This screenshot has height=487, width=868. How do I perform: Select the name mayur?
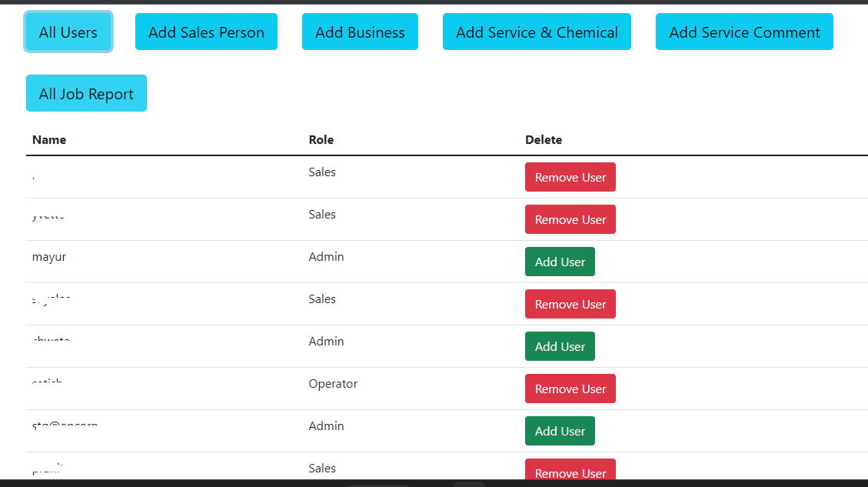click(x=49, y=257)
